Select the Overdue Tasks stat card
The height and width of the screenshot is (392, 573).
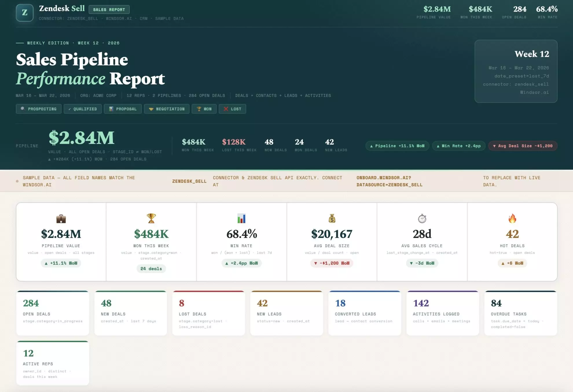click(x=520, y=313)
